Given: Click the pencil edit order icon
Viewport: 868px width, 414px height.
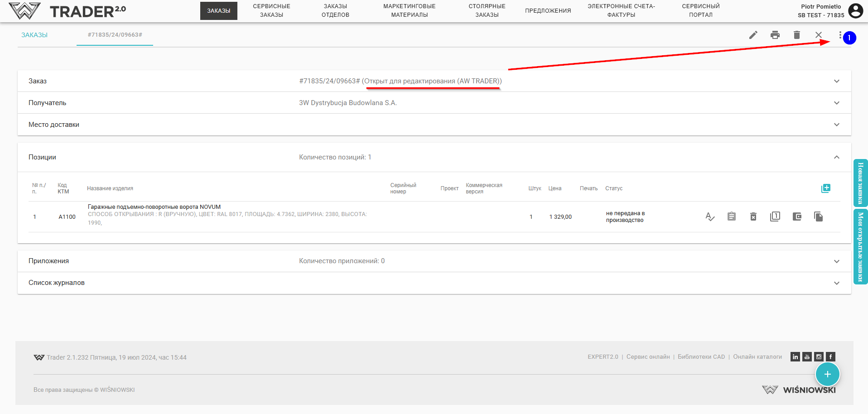Looking at the screenshot, I should coord(753,35).
